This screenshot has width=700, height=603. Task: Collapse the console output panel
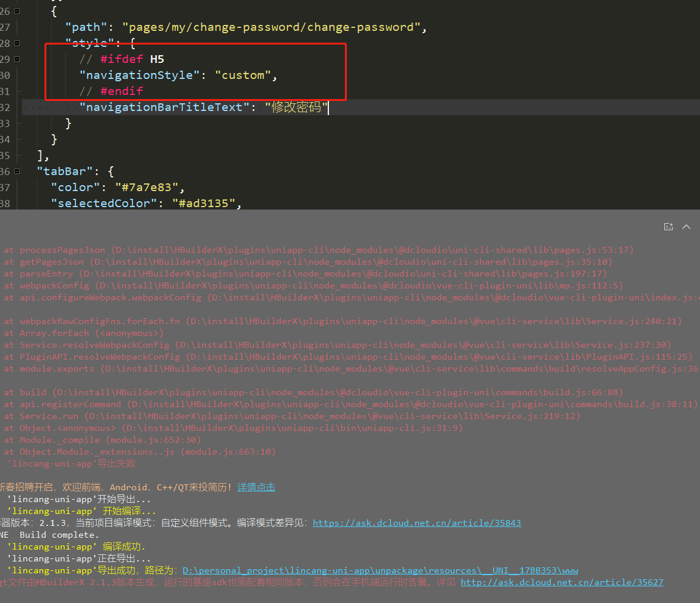(x=686, y=226)
